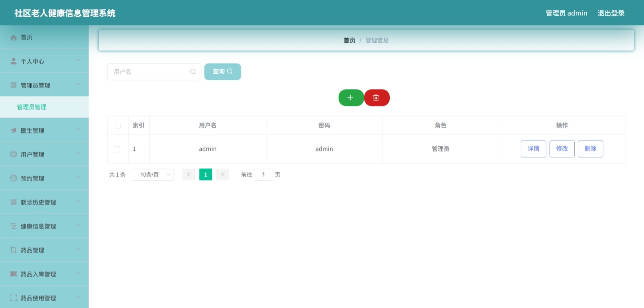
Task: Open the 医生管理 sidebar menu
Action: [44, 130]
